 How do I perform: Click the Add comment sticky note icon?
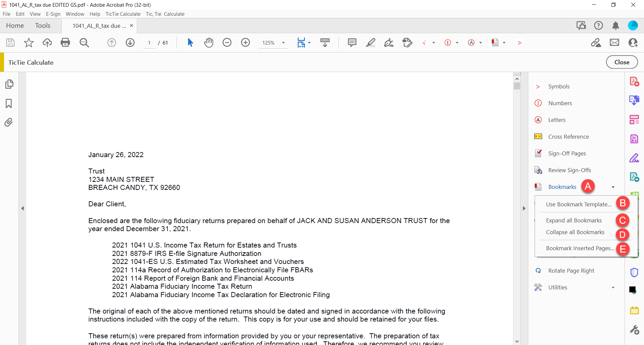tap(352, 43)
